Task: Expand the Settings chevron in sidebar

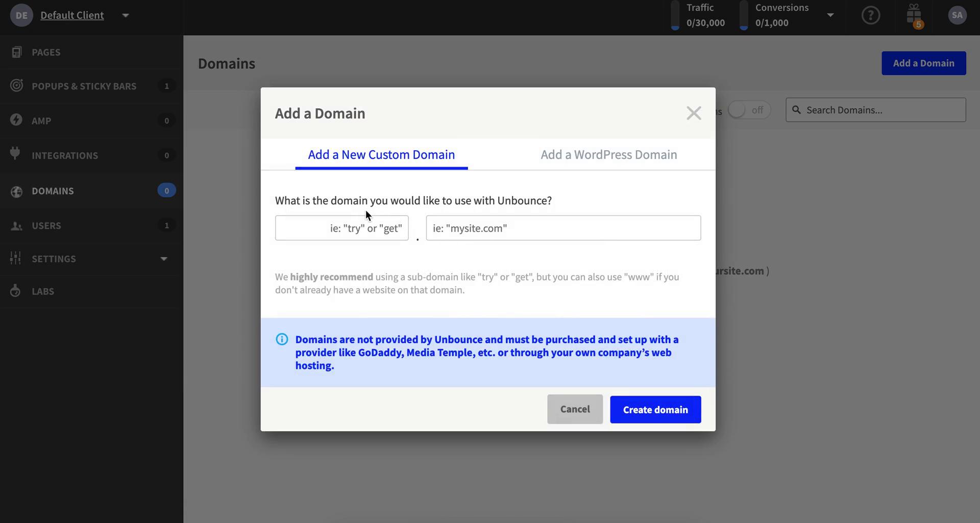Action: click(163, 259)
